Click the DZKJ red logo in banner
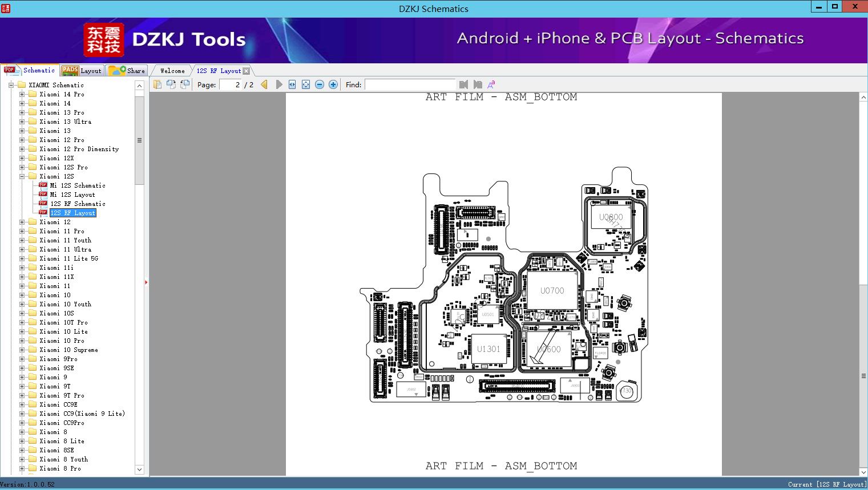This screenshot has width=868, height=490. [x=103, y=40]
